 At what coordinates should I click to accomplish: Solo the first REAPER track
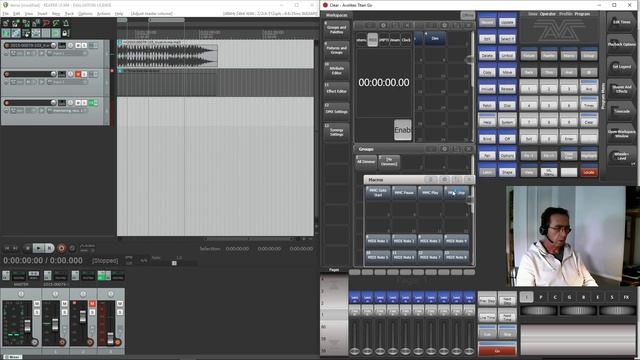(84, 45)
